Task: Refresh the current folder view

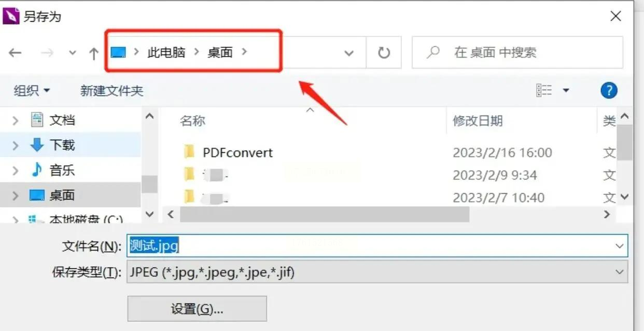Action: [384, 52]
